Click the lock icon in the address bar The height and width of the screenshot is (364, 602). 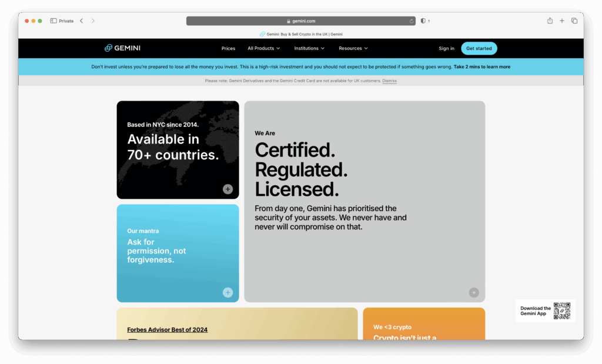click(x=288, y=21)
